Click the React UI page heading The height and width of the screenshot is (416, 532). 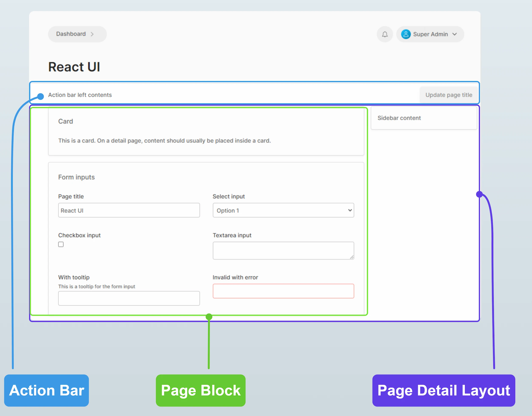coord(74,67)
